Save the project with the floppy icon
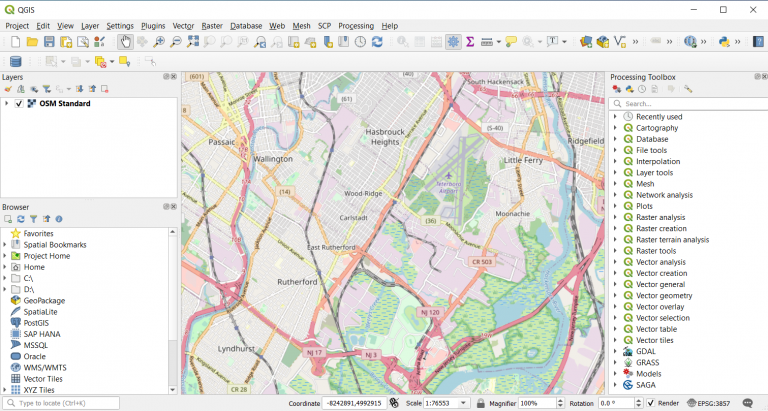This screenshot has width=768, height=411. coord(49,42)
